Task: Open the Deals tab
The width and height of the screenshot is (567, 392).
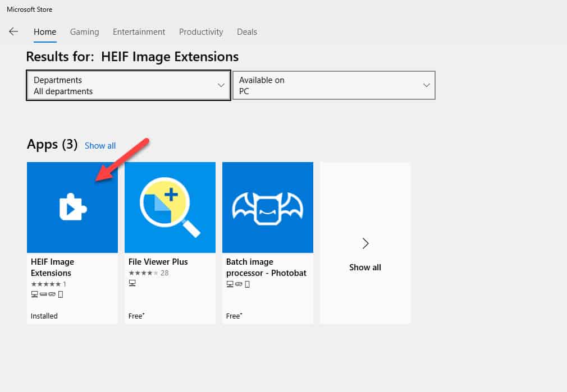Action: click(247, 32)
